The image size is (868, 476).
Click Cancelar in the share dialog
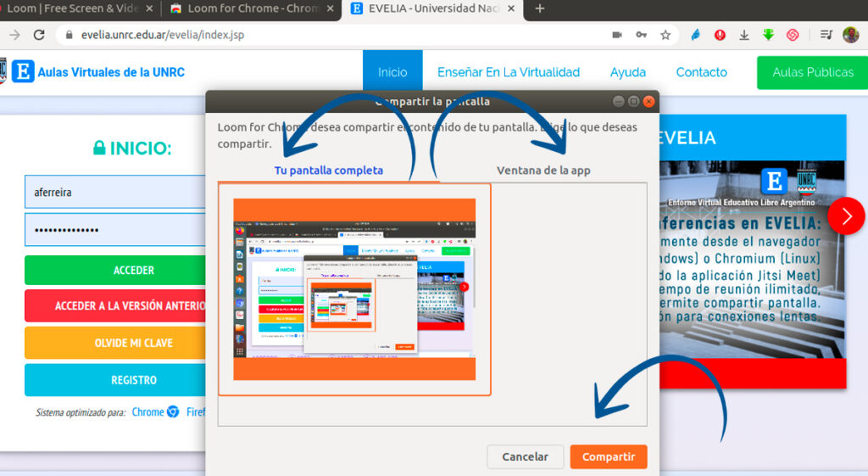525,456
